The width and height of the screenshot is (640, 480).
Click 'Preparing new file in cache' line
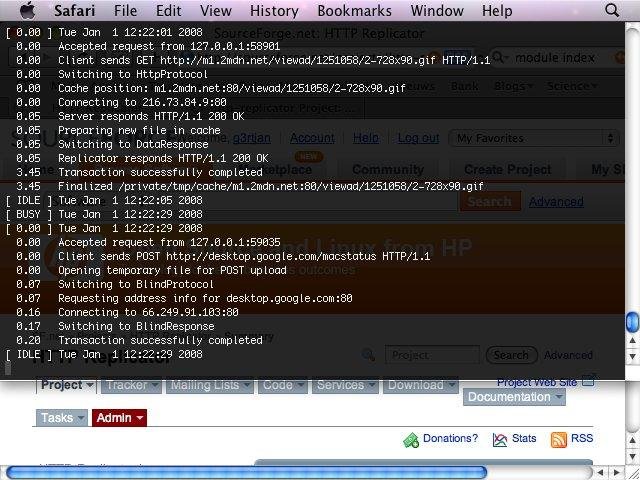point(139,130)
